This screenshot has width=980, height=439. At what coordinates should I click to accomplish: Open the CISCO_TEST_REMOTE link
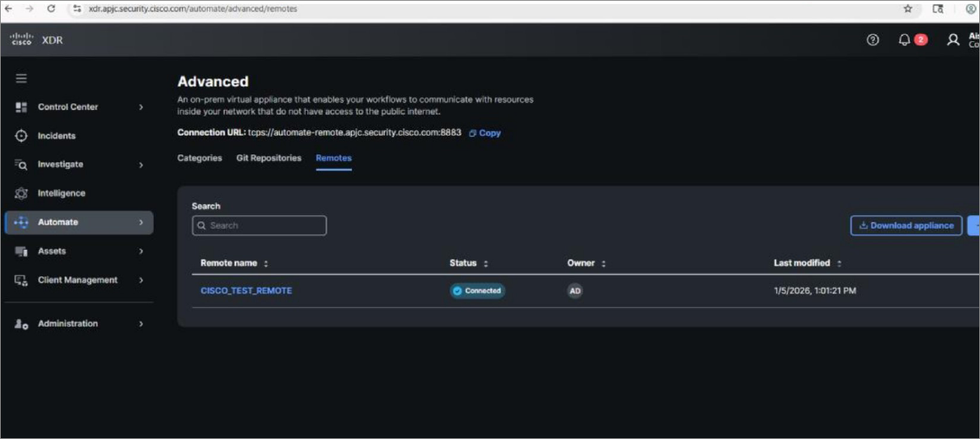247,291
